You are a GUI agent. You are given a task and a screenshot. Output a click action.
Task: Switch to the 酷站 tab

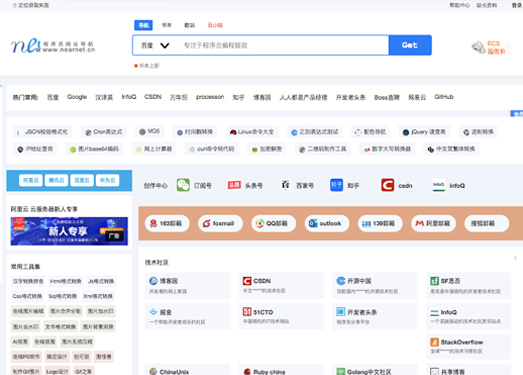[x=189, y=25]
